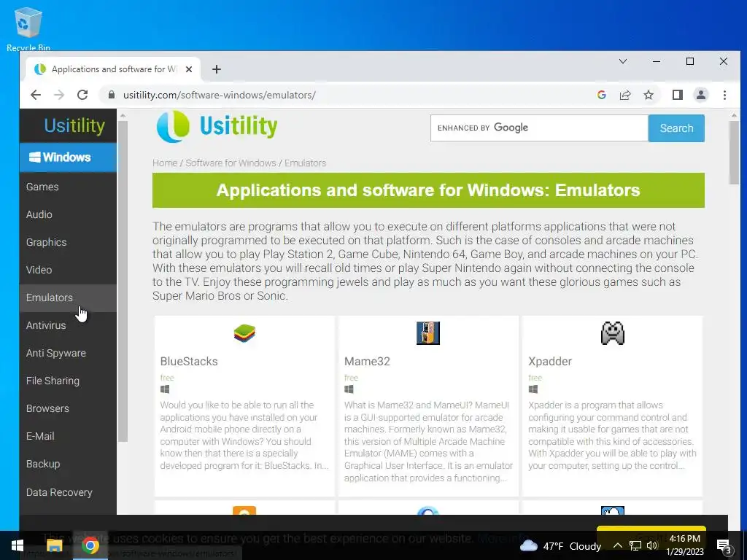Reload the page with the refresh icon
This screenshot has height=560, width=747.
coord(82,95)
